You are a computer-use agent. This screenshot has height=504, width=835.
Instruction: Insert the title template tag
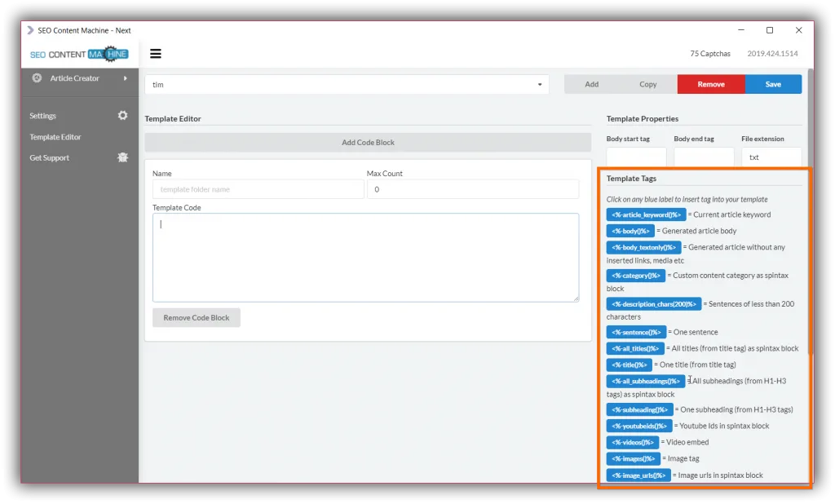tap(630, 365)
